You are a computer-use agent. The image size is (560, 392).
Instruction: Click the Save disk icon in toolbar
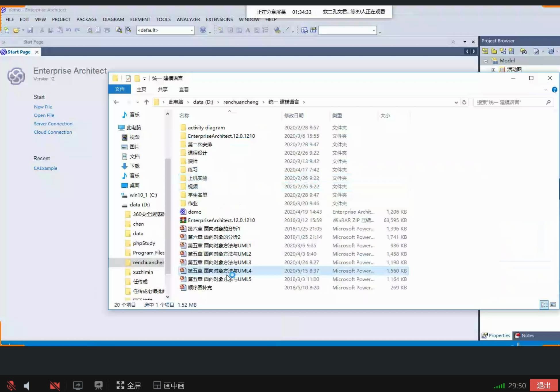(x=30, y=30)
